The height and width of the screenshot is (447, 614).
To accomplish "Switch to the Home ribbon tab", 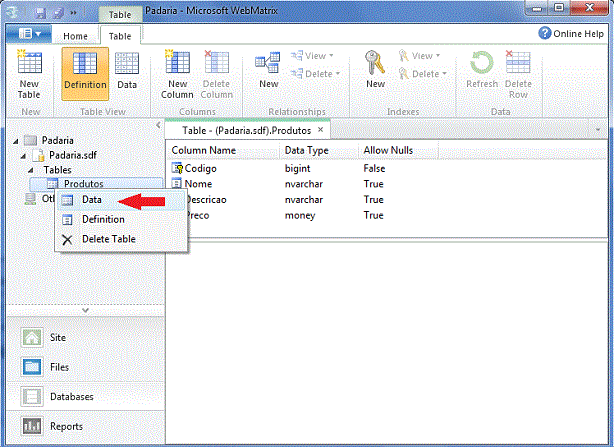I will [75, 36].
